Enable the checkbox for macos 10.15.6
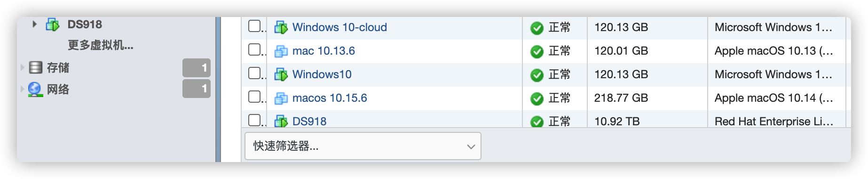 [x=254, y=97]
